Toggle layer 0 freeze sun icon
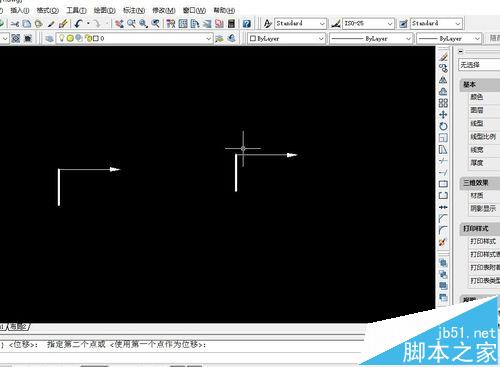The height and width of the screenshot is (367, 500). point(70,39)
